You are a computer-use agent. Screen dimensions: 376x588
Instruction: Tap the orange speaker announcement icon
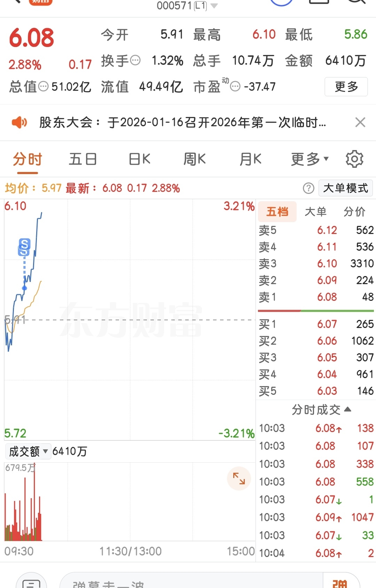[19, 123]
